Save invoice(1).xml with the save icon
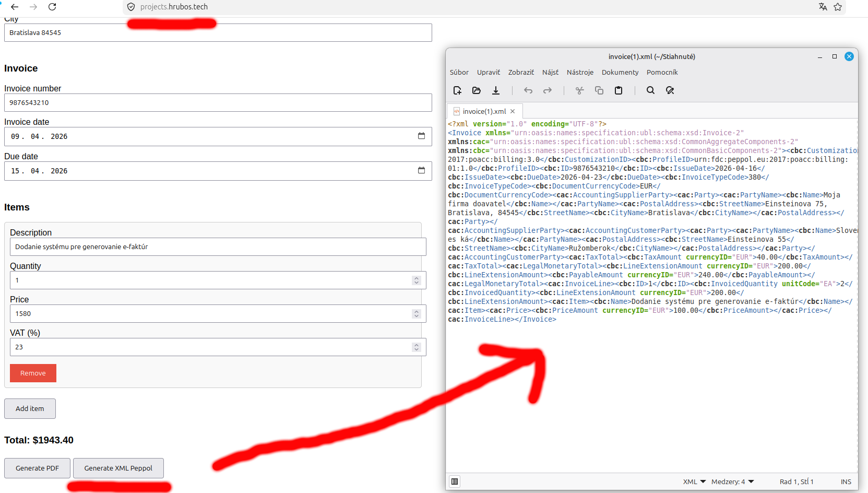868x493 pixels. point(496,90)
